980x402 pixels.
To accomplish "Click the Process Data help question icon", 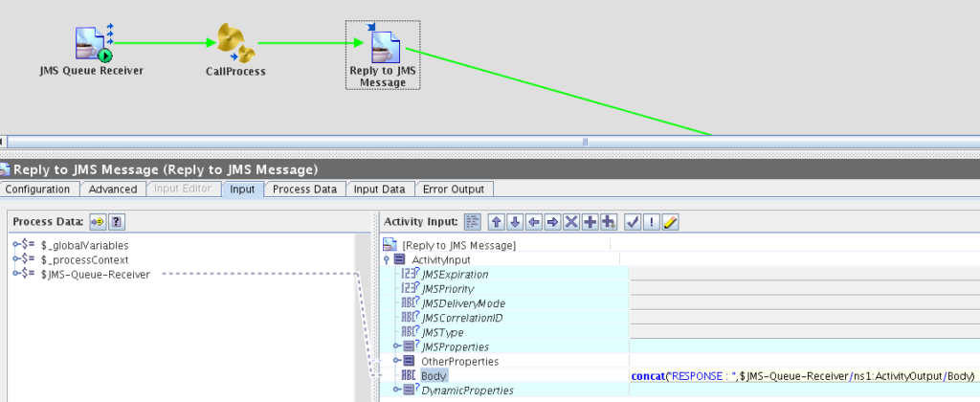I will (x=117, y=222).
